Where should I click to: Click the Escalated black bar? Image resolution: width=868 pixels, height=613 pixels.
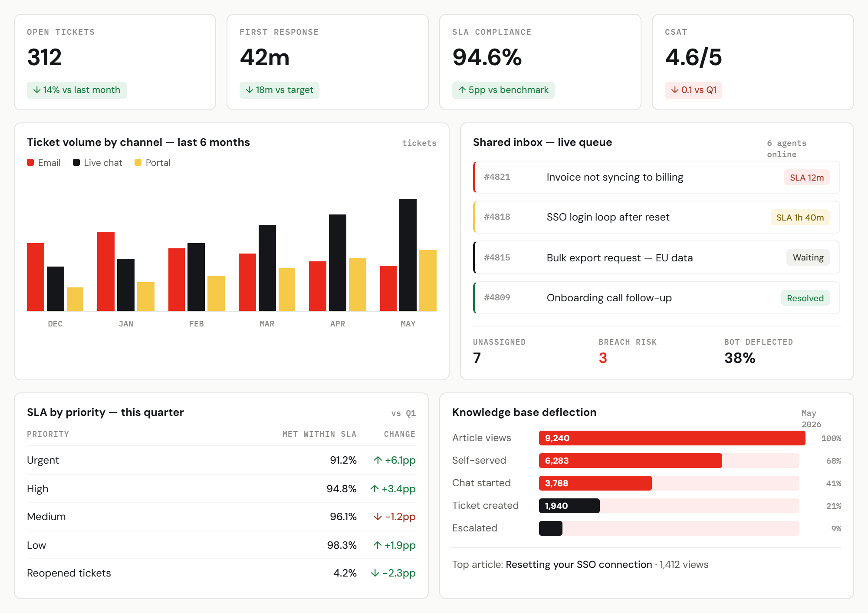(551, 528)
